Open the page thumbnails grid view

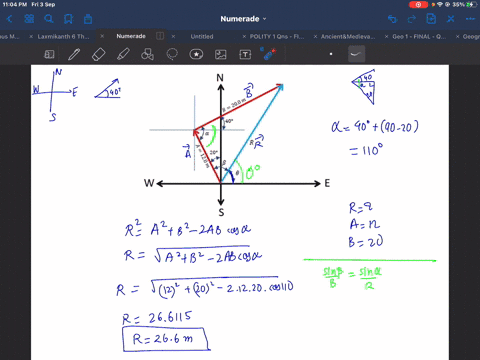point(29,19)
